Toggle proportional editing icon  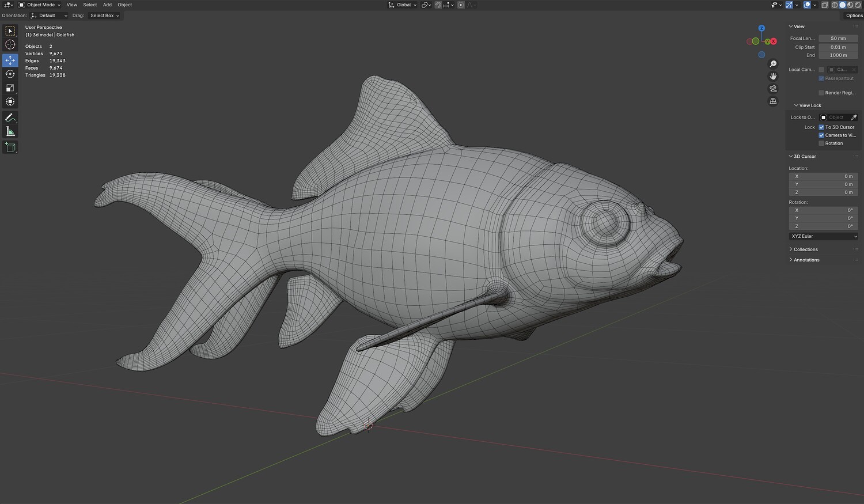tap(461, 5)
